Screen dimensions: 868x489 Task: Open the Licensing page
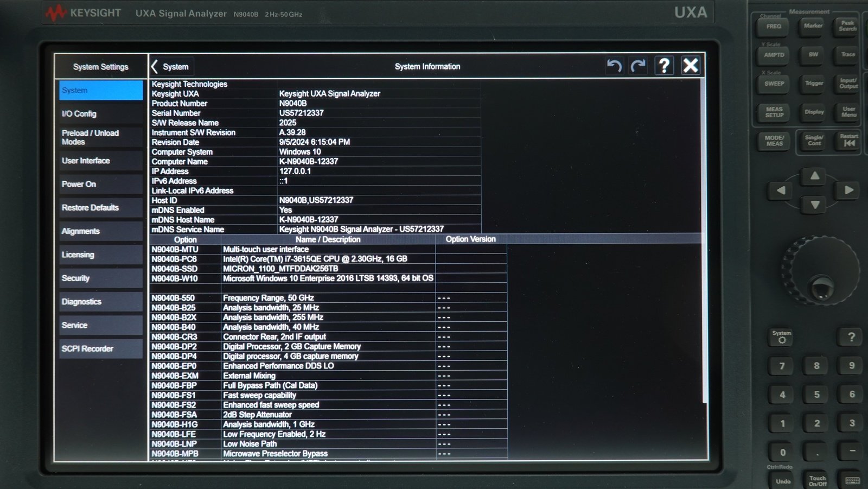(x=101, y=255)
